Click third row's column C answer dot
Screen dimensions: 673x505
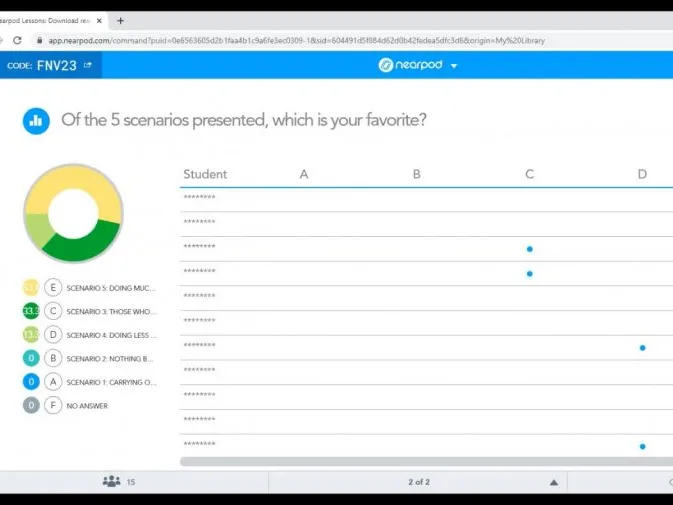[x=530, y=249]
